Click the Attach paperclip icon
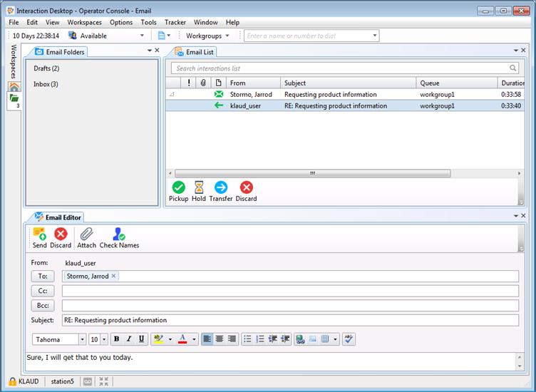Viewport: 536px width, 392px height. pyautogui.click(x=86, y=234)
